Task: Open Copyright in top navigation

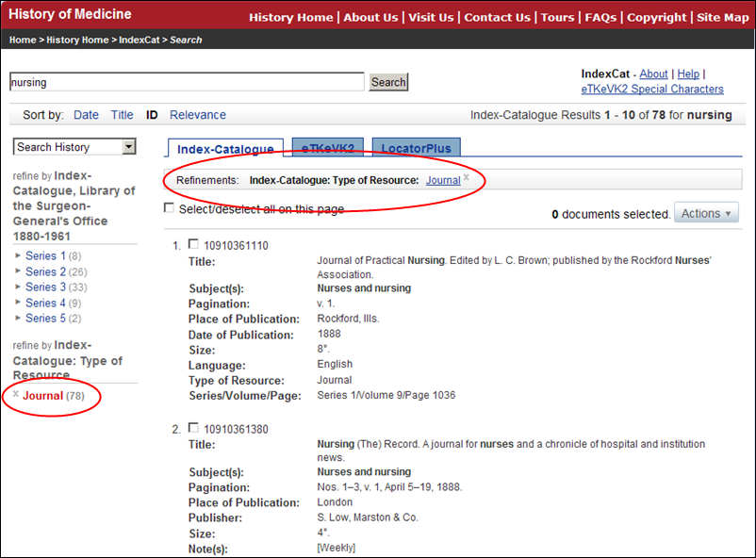Action: tap(657, 17)
